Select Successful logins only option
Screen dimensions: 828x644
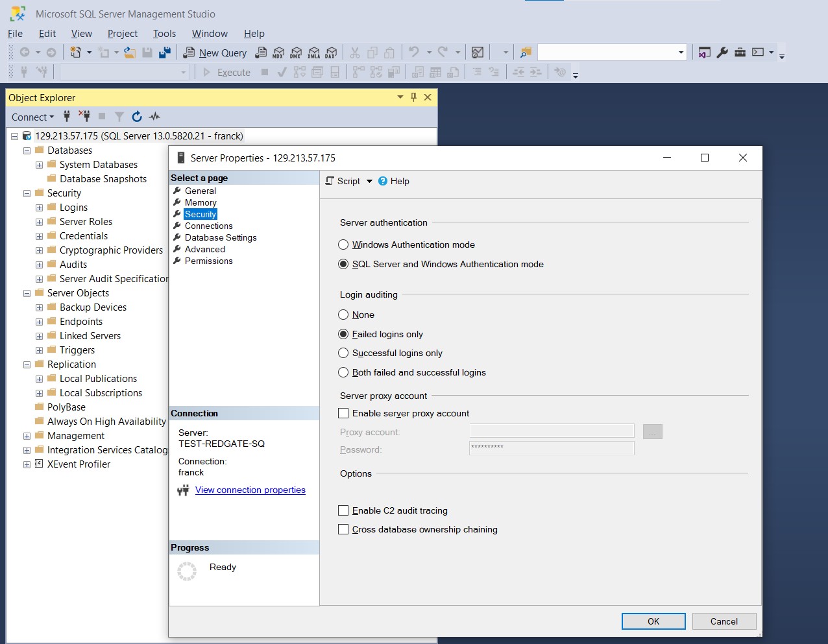(x=343, y=353)
